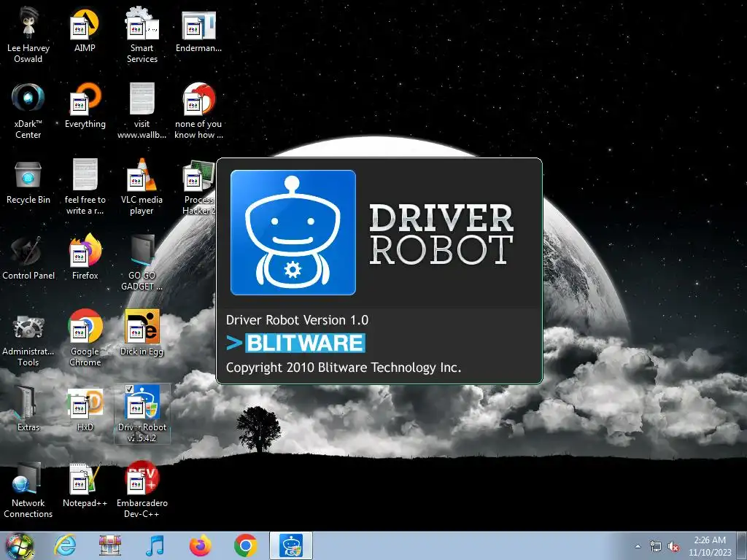This screenshot has width=747, height=560.
Task: Open the music player taskbar icon
Action: pos(155,545)
